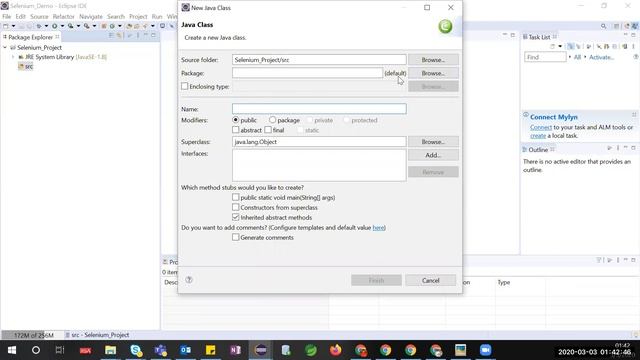Click the Debug bug icon in Eclipse toolbar

(x=39, y=26)
